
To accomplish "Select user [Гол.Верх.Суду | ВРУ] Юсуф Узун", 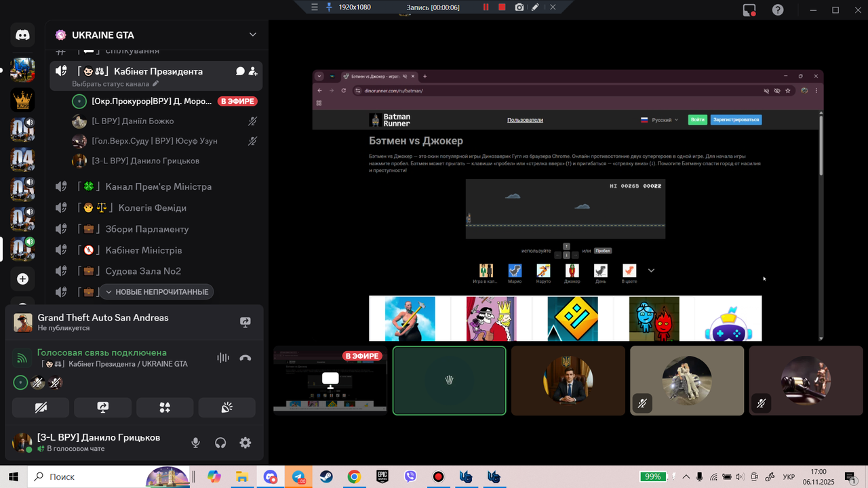I will tap(165, 141).
